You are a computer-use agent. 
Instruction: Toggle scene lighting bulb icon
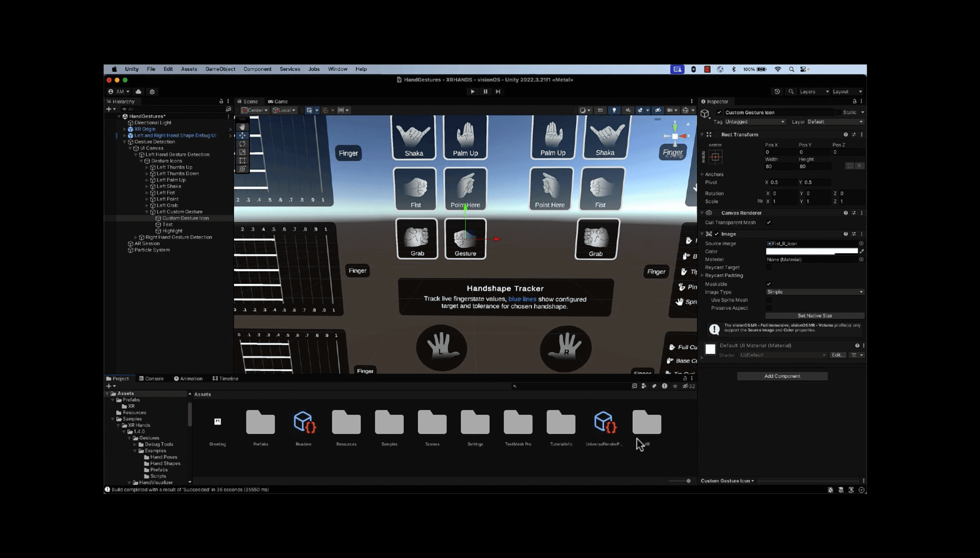tap(614, 110)
